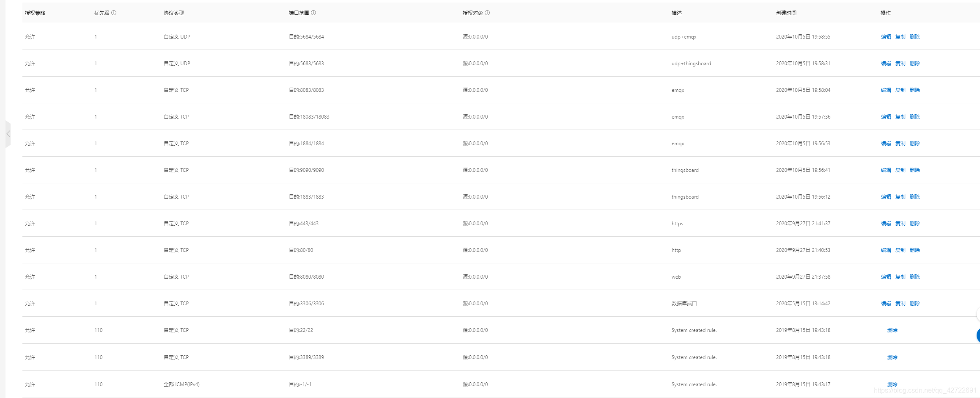Delete the http rule for port 80
The width and height of the screenshot is (980, 398).
click(x=914, y=250)
